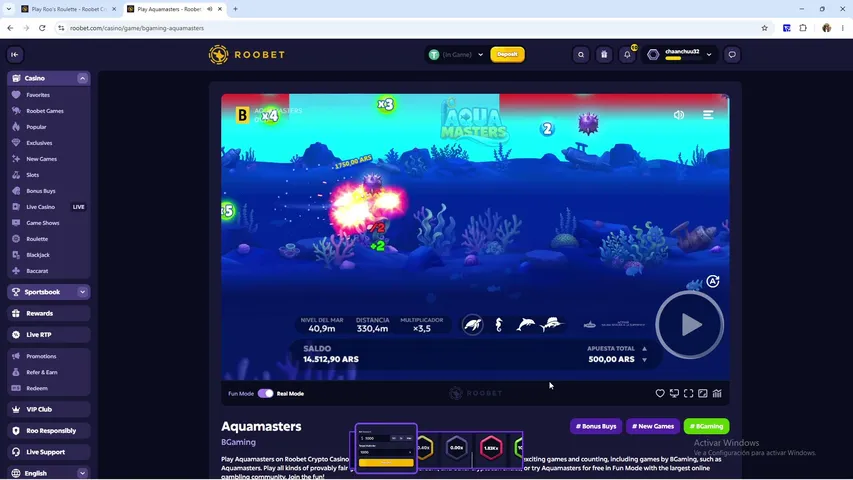Open the chaanchuu32 account dropdown
The image size is (853, 480).
679,54
